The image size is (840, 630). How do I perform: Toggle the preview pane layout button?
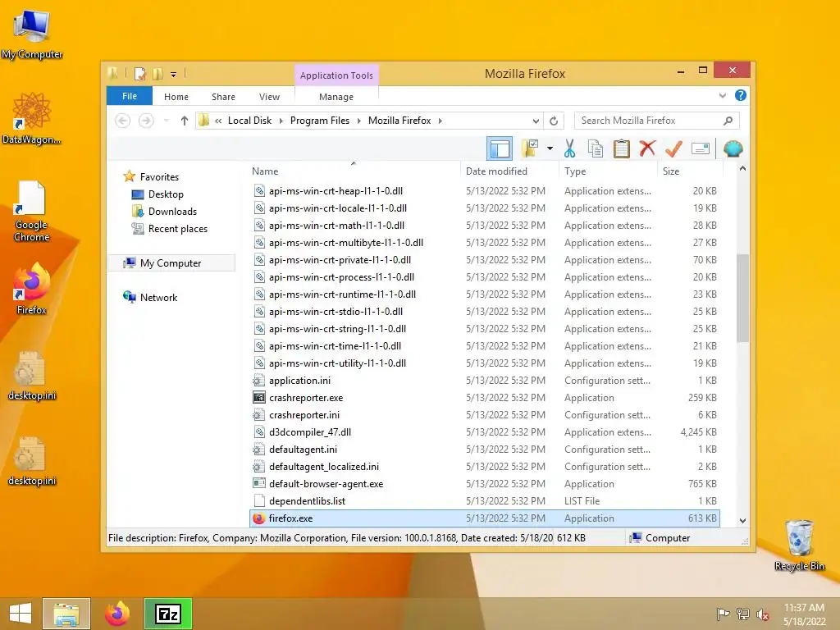click(500, 149)
